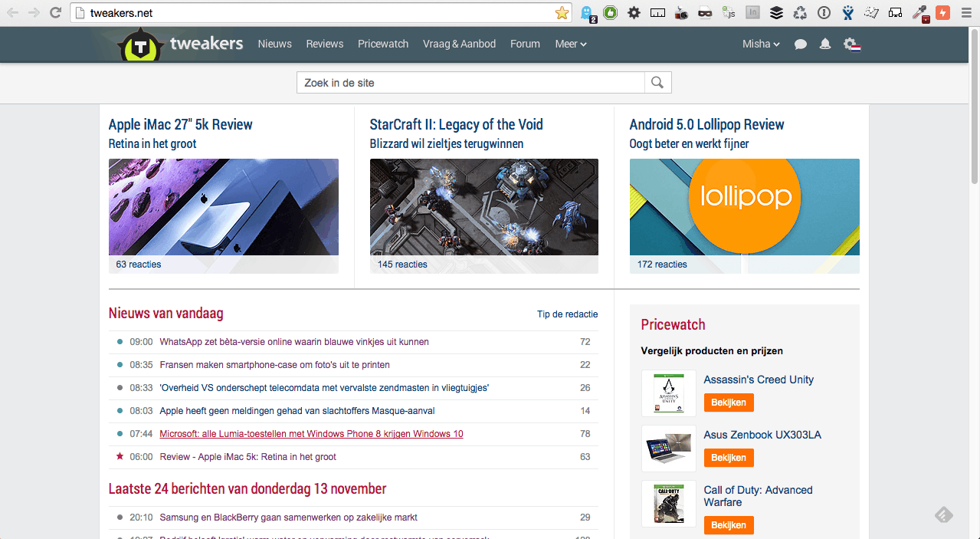Open the Ghostery ghost extension
Image resolution: width=980 pixels, height=539 pixels.
pos(587,13)
